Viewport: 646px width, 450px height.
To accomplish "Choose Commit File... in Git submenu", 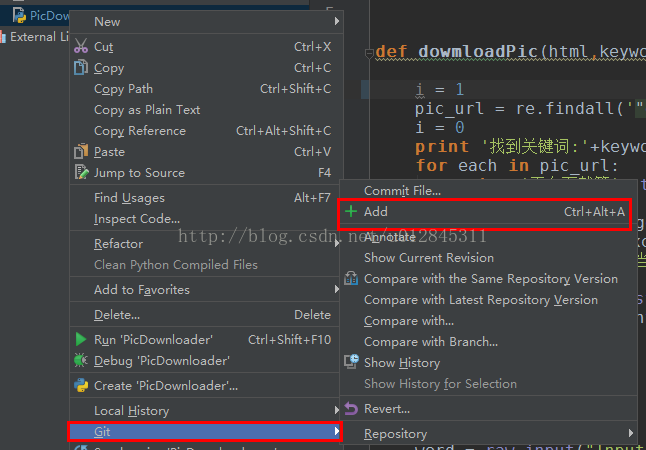I will 489,191.
